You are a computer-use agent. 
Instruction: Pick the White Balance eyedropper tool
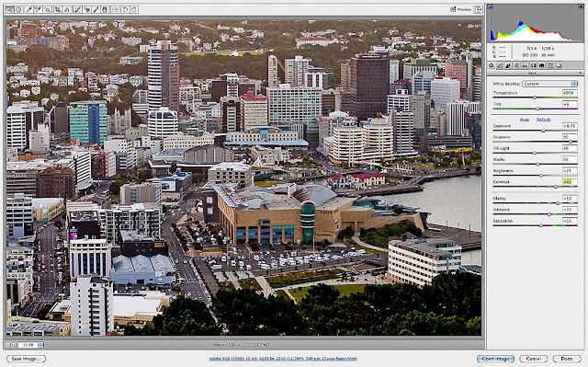(x=28, y=10)
